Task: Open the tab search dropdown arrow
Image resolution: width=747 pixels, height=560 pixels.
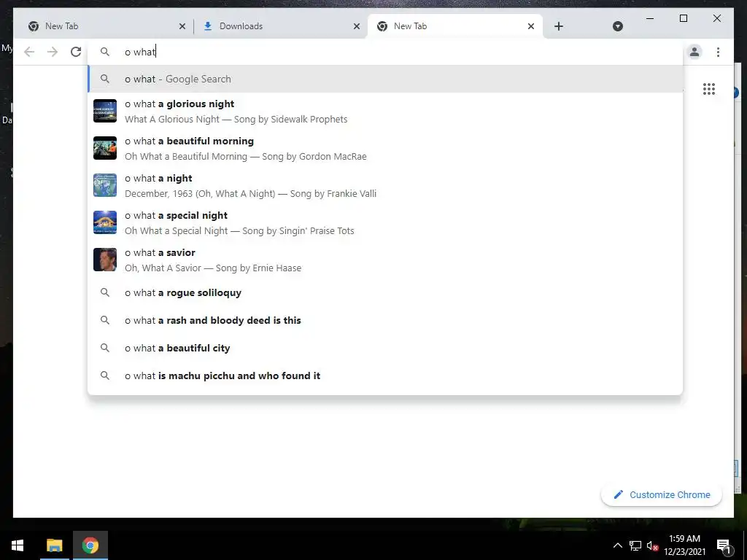Action: point(617,26)
